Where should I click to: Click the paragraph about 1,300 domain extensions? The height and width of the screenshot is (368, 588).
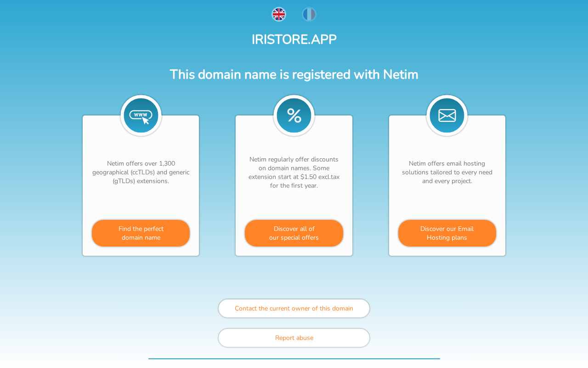(x=141, y=172)
